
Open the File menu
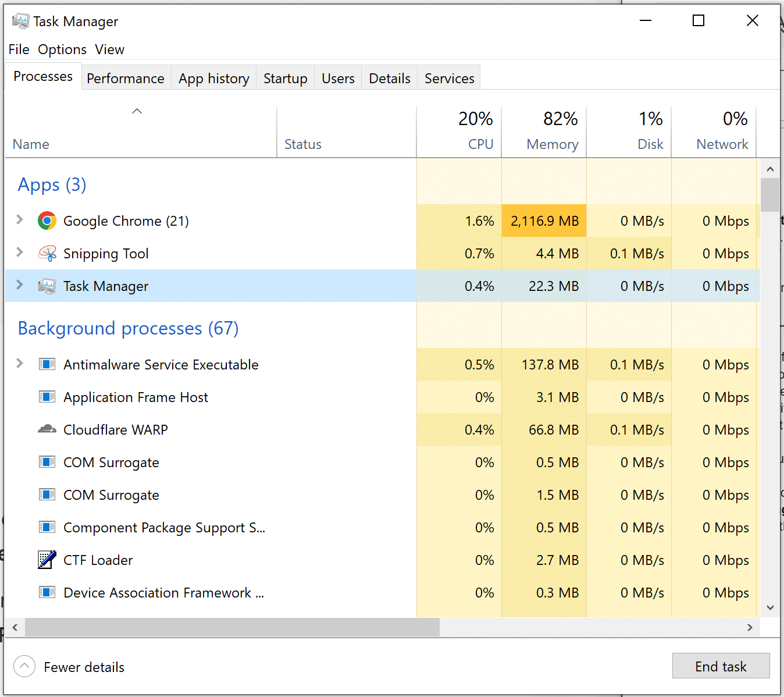tap(19, 49)
